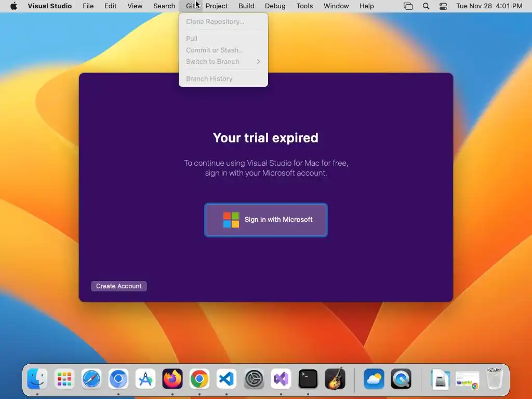Open Spotlight search in the menu bar
Viewport: 532px width, 399px height.
point(426,6)
